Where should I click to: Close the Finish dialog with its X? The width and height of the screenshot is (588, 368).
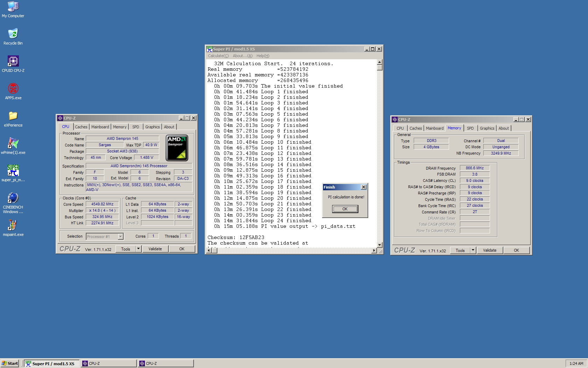pyautogui.click(x=364, y=187)
